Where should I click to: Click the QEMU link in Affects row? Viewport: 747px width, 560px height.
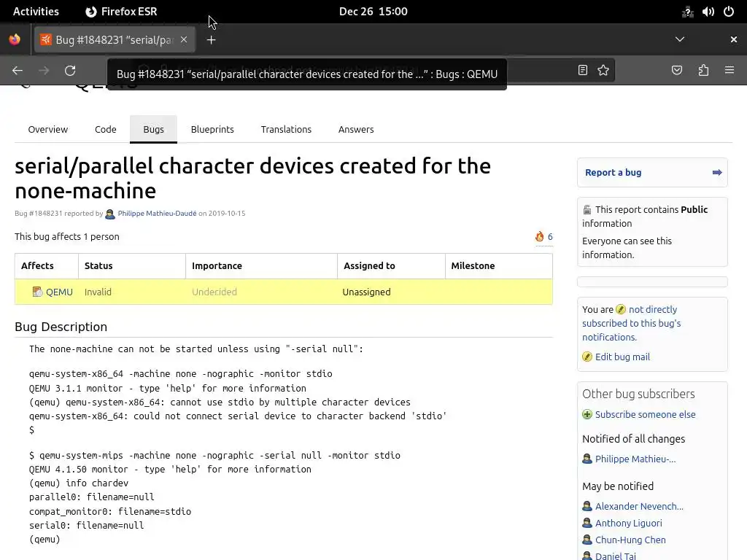tap(59, 292)
